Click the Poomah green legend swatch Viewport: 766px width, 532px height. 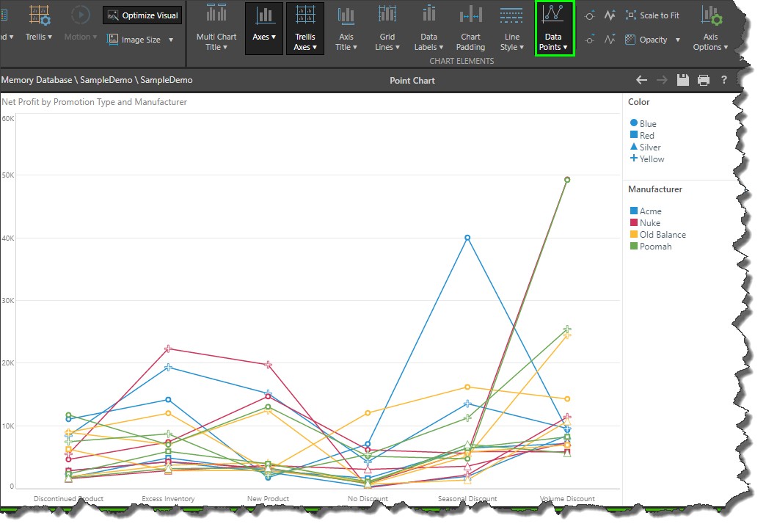click(x=634, y=247)
